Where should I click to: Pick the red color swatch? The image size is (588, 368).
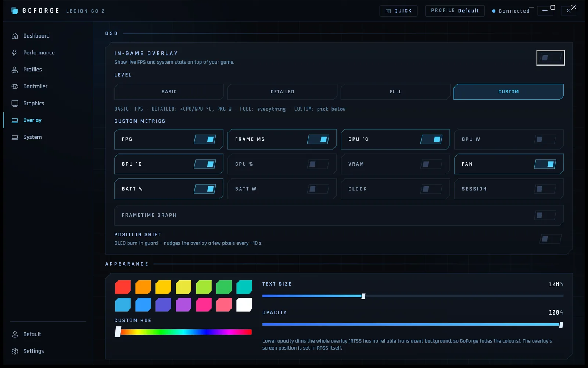(x=123, y=287)
